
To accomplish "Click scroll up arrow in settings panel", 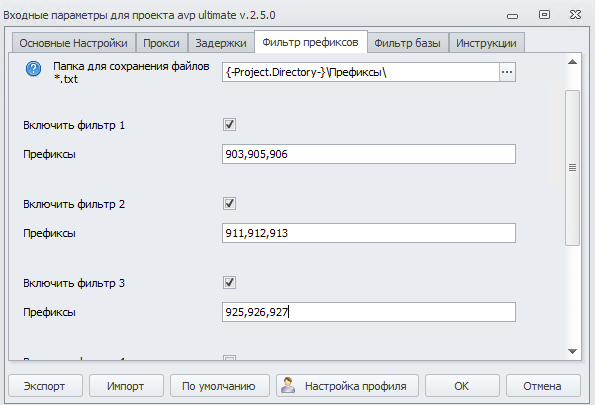I will pos(572,62).
